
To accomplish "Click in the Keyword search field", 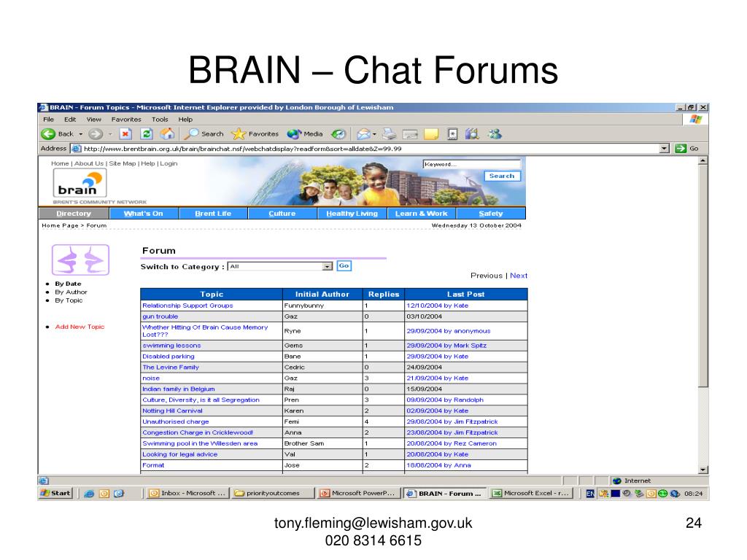I will [x=472, y=164].
